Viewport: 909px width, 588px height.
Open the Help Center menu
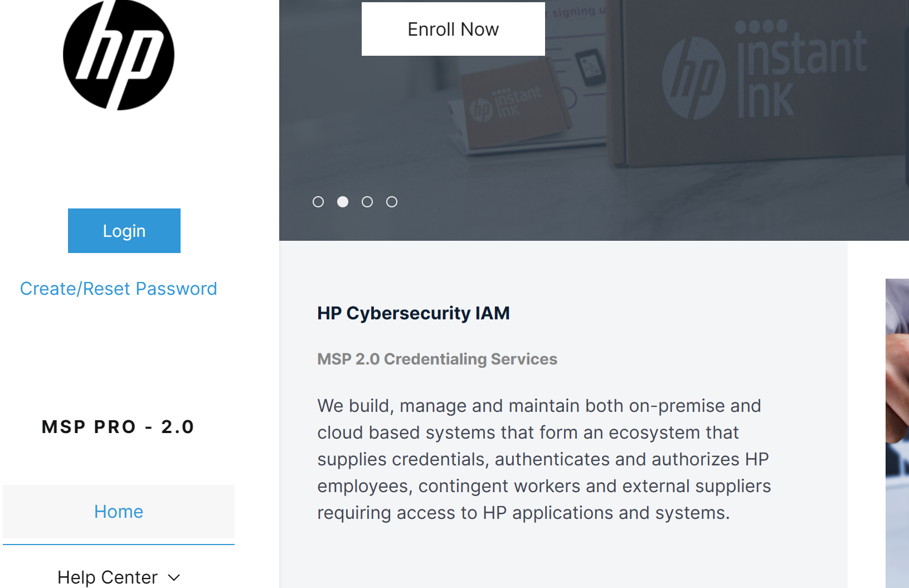(108, 577)
